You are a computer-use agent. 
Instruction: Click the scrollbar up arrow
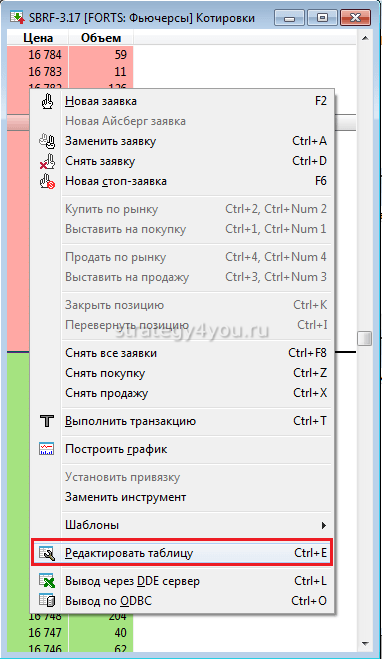[x=364, y=38]
